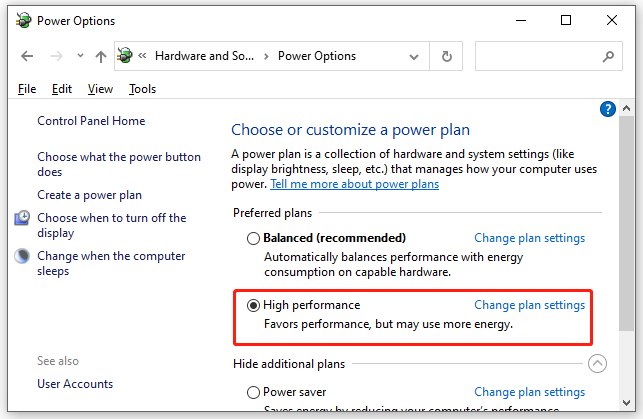Click the 'Preferred plans' label
The image size is (643, 419).
pos(272,213)
